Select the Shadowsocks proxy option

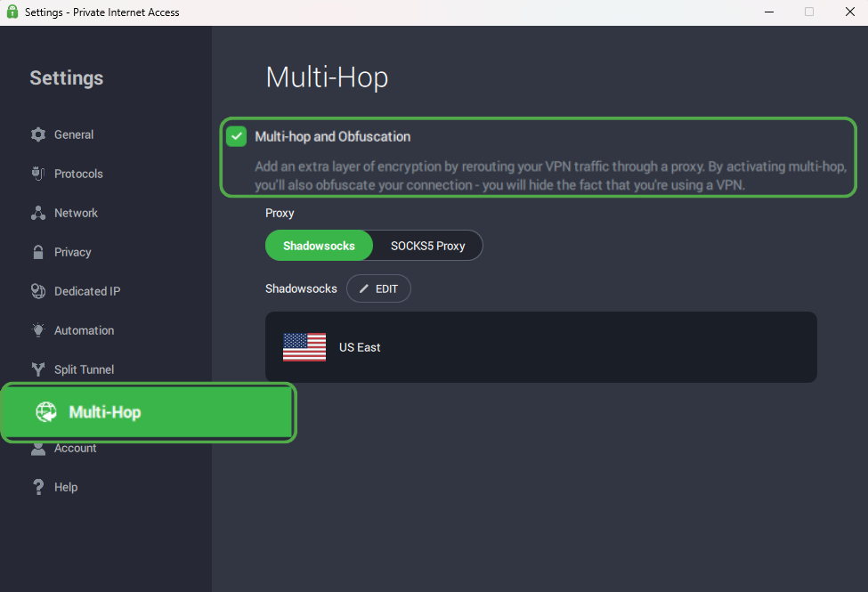(x=319, y=246)
